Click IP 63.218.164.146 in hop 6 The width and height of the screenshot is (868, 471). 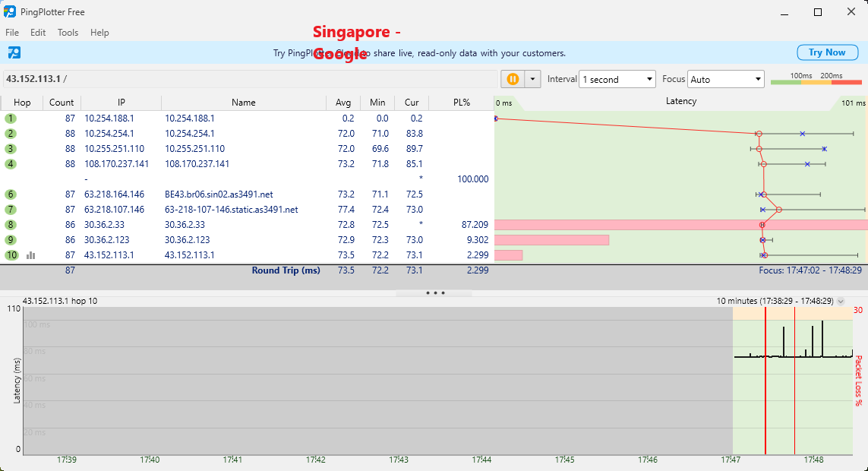click(x=115, y=194)
